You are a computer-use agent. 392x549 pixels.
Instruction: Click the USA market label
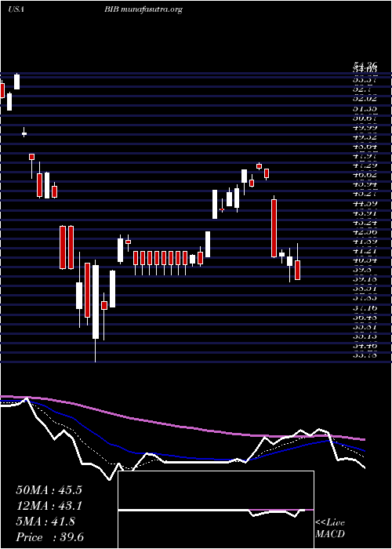point(16,9)
